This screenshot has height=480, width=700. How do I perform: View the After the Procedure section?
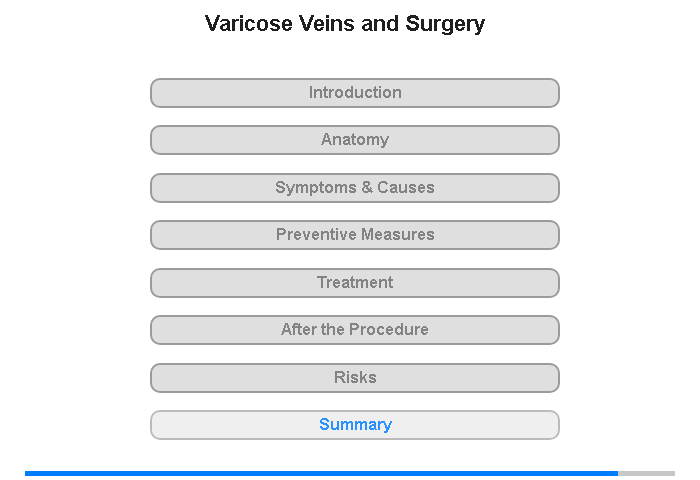click(354, 330)
